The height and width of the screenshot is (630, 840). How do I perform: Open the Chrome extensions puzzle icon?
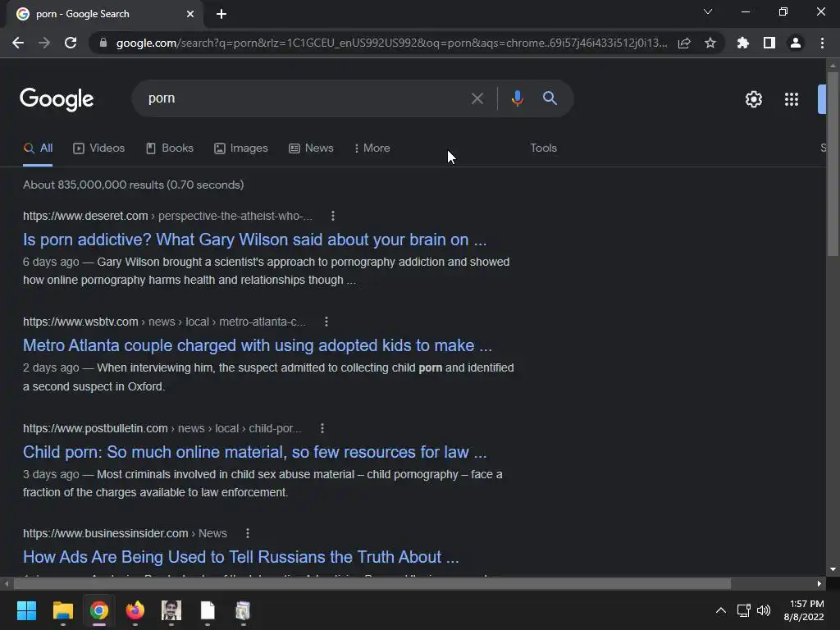coord(742,43)
